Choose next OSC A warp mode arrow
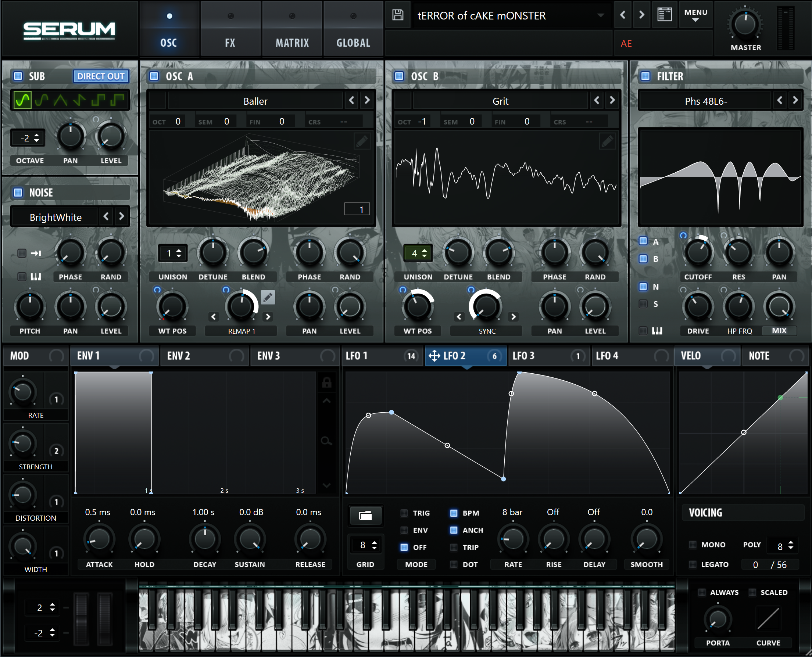The width and height of the screenshot is (812, 657). point(268,316)
